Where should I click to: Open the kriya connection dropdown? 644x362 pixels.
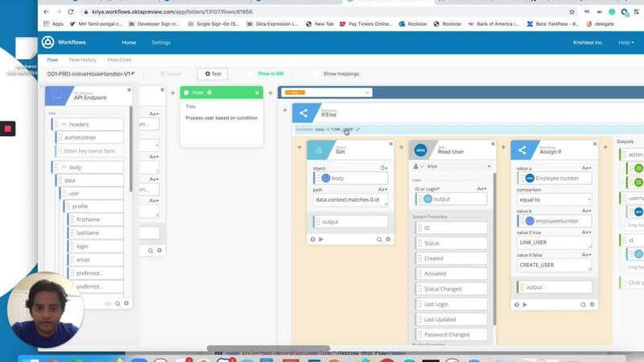pos(452,166)
